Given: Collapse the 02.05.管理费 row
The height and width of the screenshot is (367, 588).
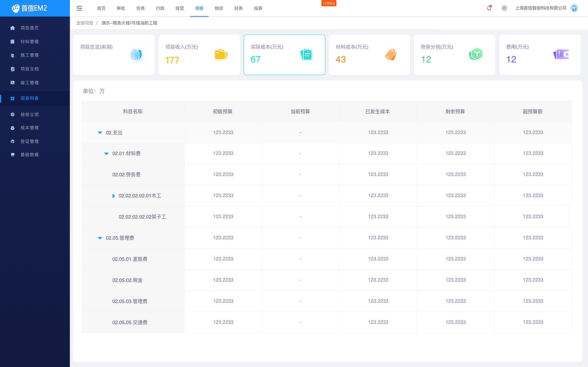Looking at the screenshot, I should (x=100, y=238).
